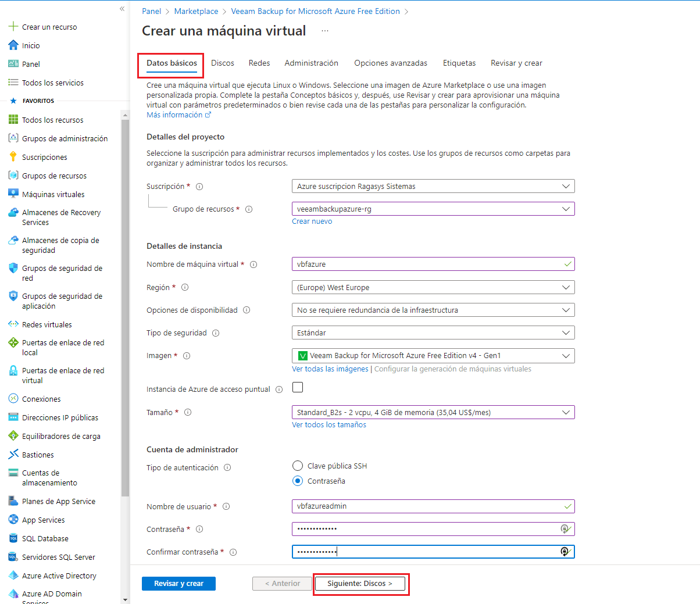Open the Región dropdown

click(433, 287)
